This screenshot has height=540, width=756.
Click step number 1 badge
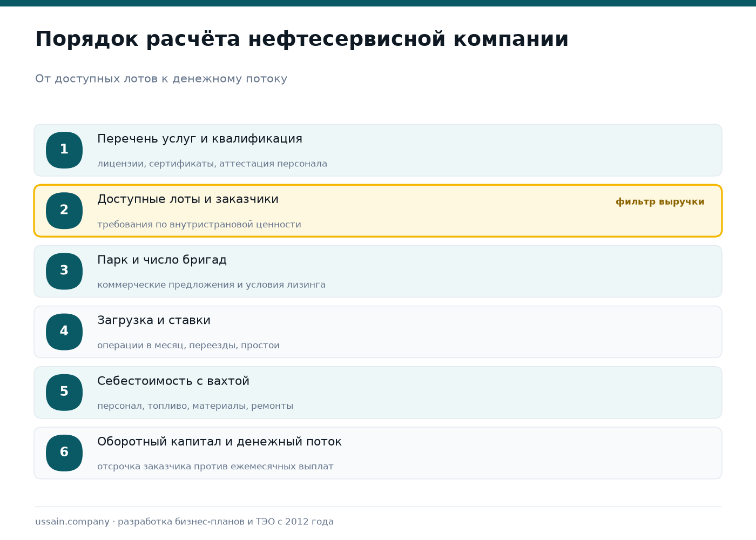(x=64, y=150)
